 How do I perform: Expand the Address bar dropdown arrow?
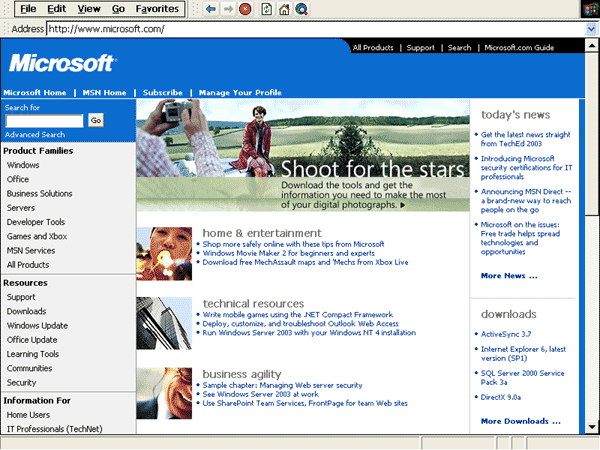coord(592,29)
